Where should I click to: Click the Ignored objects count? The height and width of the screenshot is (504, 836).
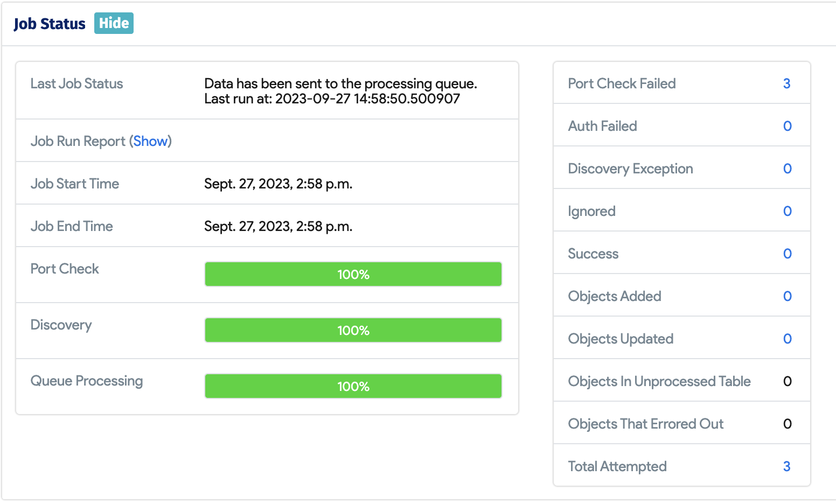coord(787,211)
